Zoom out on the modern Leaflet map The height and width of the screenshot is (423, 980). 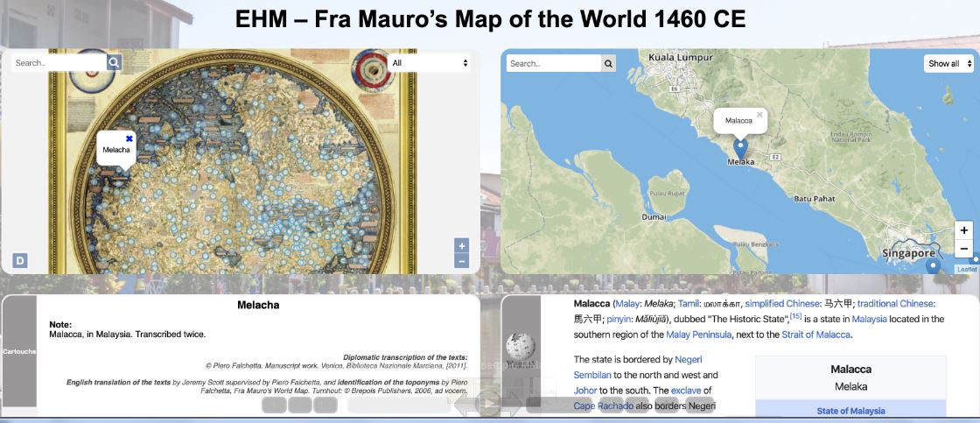[x=963, y=248]
